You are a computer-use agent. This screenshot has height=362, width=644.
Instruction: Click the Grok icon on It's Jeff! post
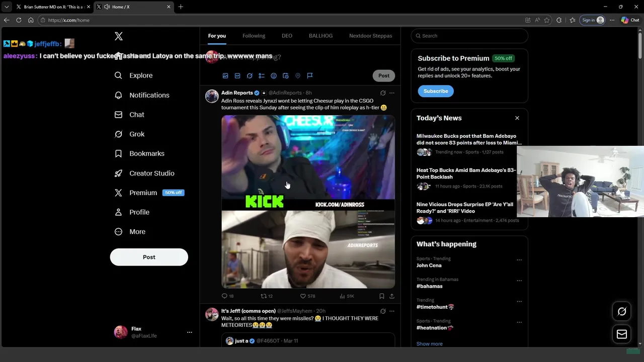click(x=383, y=311)
